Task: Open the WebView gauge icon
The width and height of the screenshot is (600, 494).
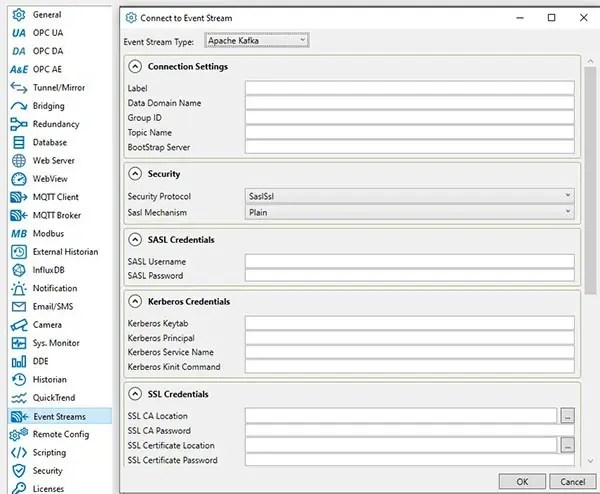Action: click(19, 179)
